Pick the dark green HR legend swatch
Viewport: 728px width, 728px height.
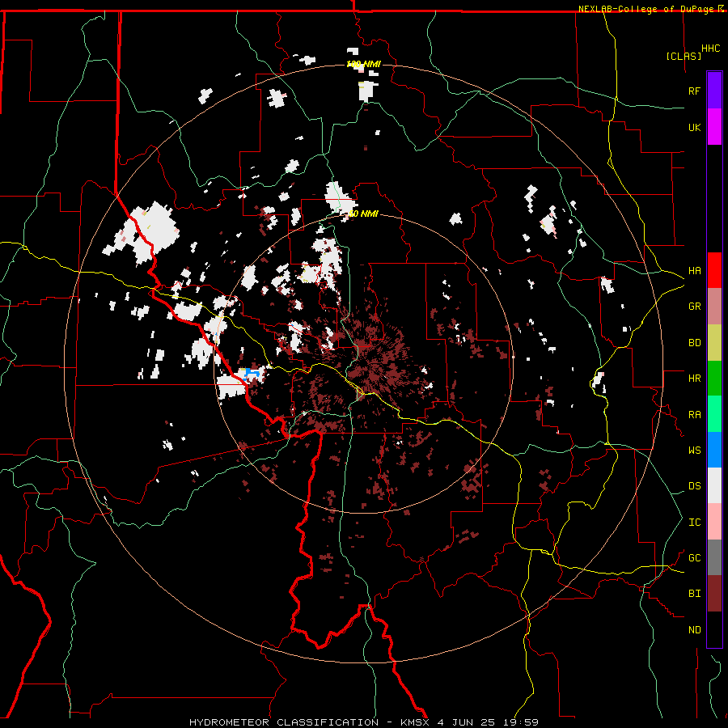tap(714, 378)
